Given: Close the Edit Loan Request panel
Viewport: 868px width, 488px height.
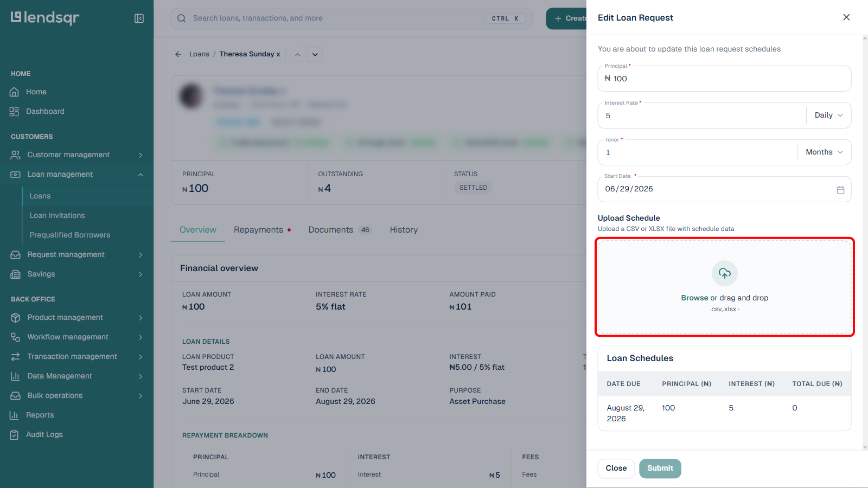Looking at the screenshot, I should tap(846, 17).
